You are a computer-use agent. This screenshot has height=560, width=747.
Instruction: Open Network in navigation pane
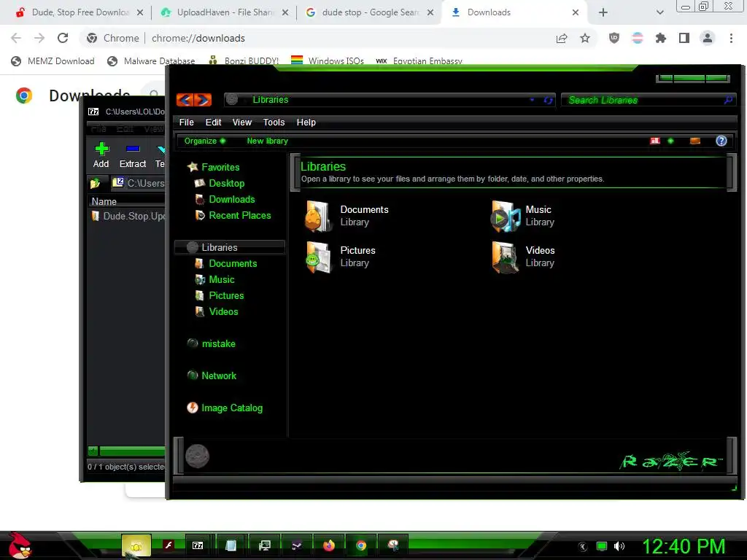(x=219, y=376)
